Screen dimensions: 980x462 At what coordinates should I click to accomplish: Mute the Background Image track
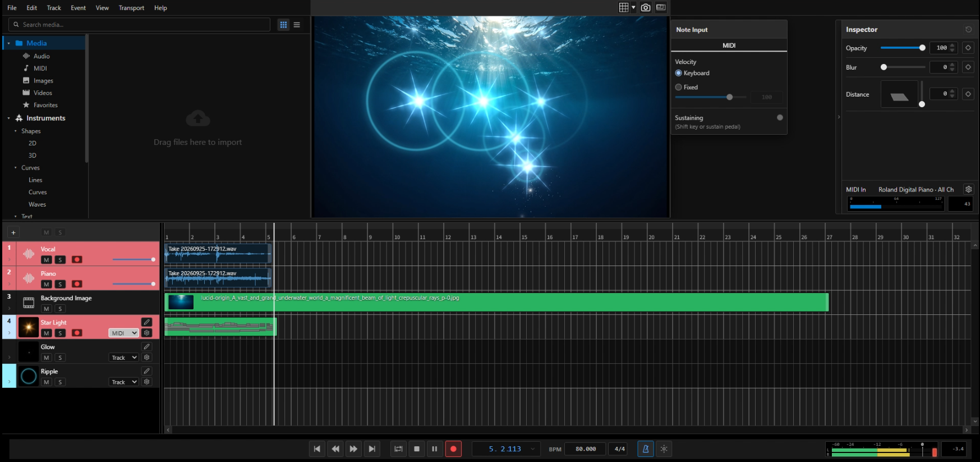(x=47, y=309)
